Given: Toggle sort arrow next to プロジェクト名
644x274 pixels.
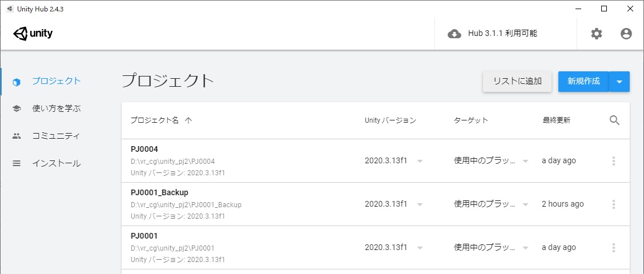Looking at the screenshot, I should (x=188, y=120).
